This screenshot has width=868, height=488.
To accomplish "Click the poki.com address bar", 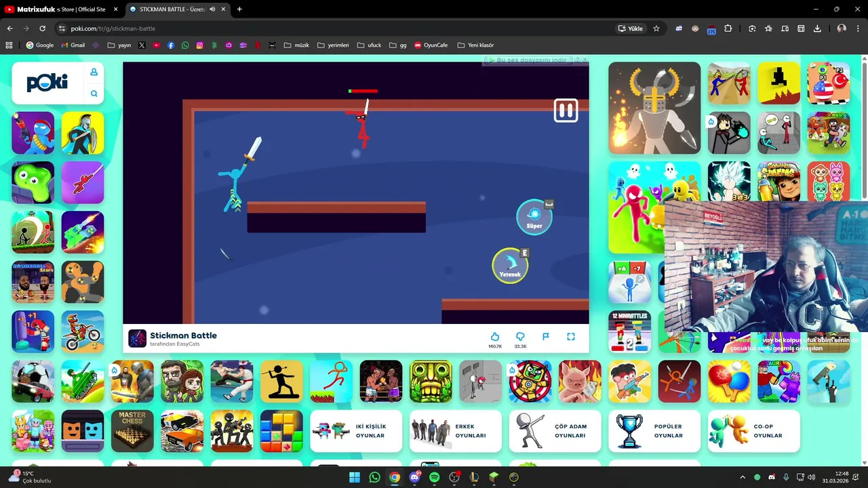I will pos(332,28).
